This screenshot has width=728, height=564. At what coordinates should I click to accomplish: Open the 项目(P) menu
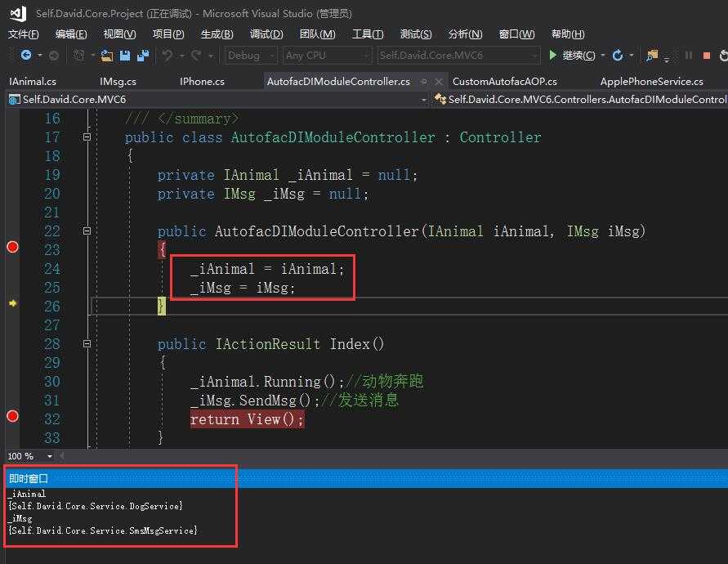[168, 34]
